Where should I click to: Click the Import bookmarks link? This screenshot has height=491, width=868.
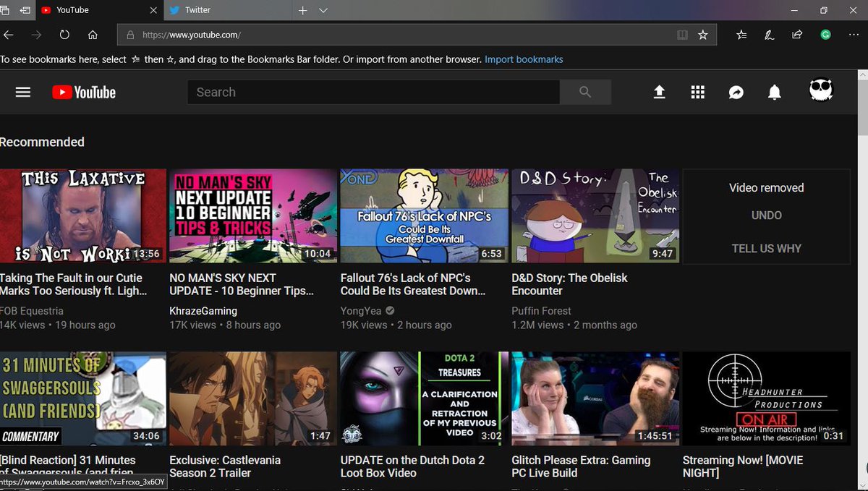pyautogui.click(x=524, y=59)
